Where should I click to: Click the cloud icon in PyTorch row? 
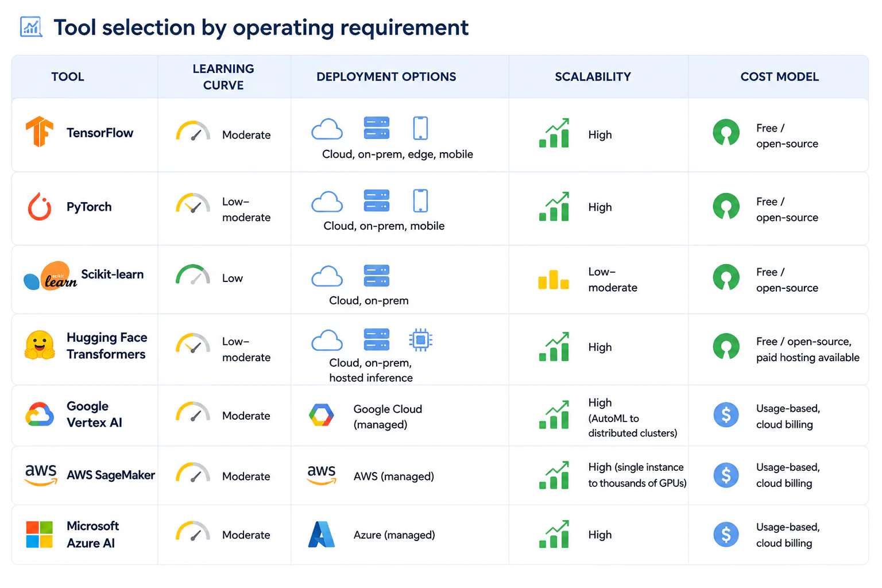pyautogui.click(x=327, y=202)
